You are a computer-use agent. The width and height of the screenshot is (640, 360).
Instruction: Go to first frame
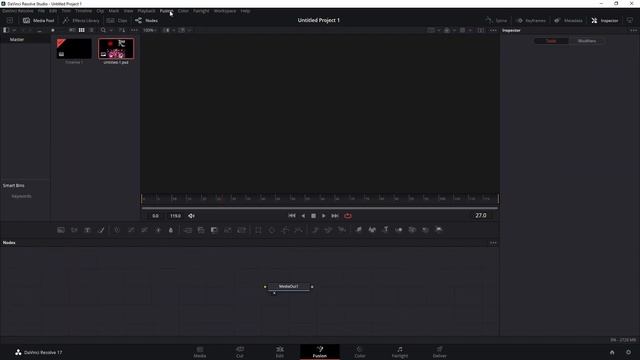pyautogui.click(x=292, y=216)
